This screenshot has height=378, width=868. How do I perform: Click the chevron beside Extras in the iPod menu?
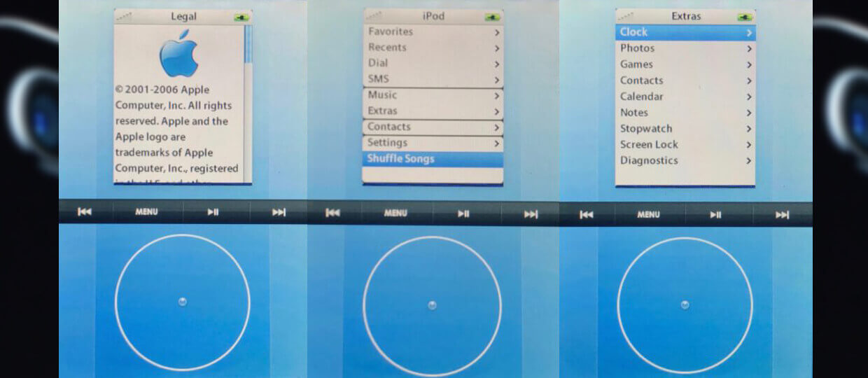point(496,111)
